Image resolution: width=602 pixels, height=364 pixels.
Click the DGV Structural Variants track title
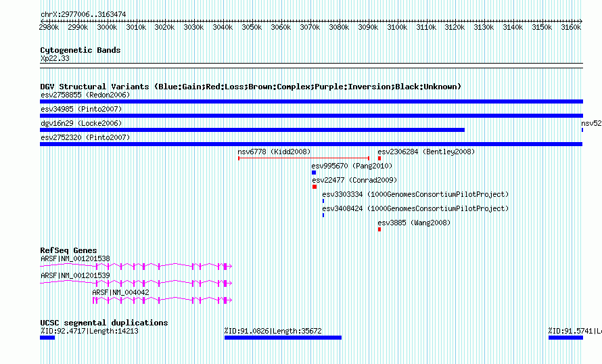point(251,87)
